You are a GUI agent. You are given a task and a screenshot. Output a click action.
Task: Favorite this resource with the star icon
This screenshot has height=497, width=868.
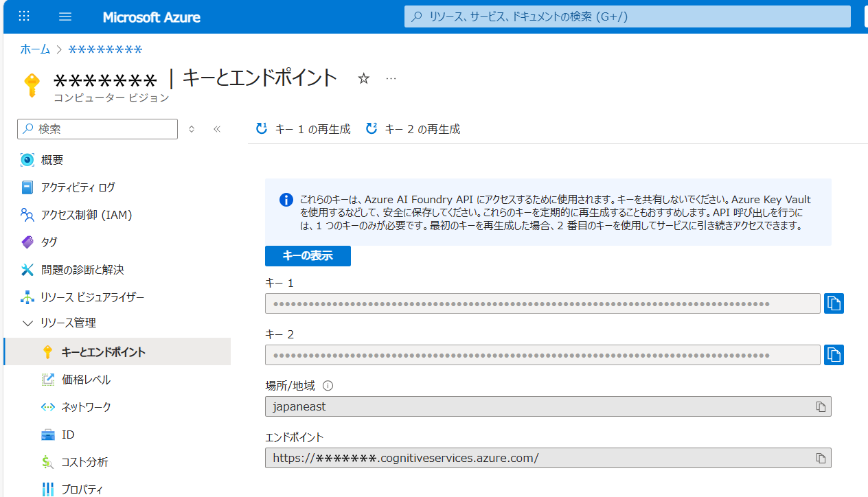point(364,79)
